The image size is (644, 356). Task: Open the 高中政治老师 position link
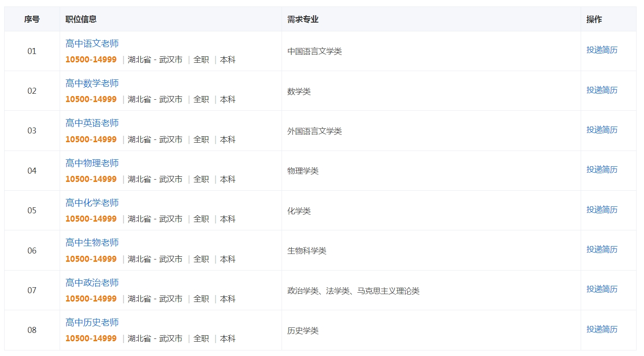(x=92, y=283)
